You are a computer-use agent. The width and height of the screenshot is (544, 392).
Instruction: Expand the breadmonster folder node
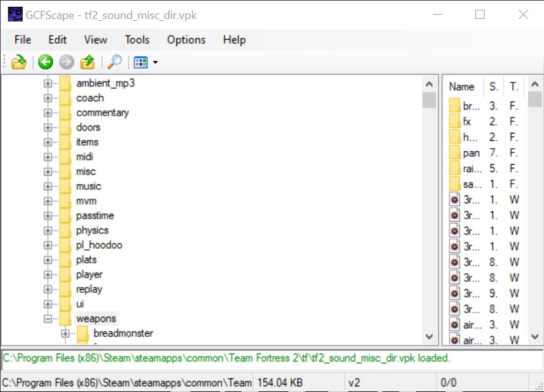(65, 333)
